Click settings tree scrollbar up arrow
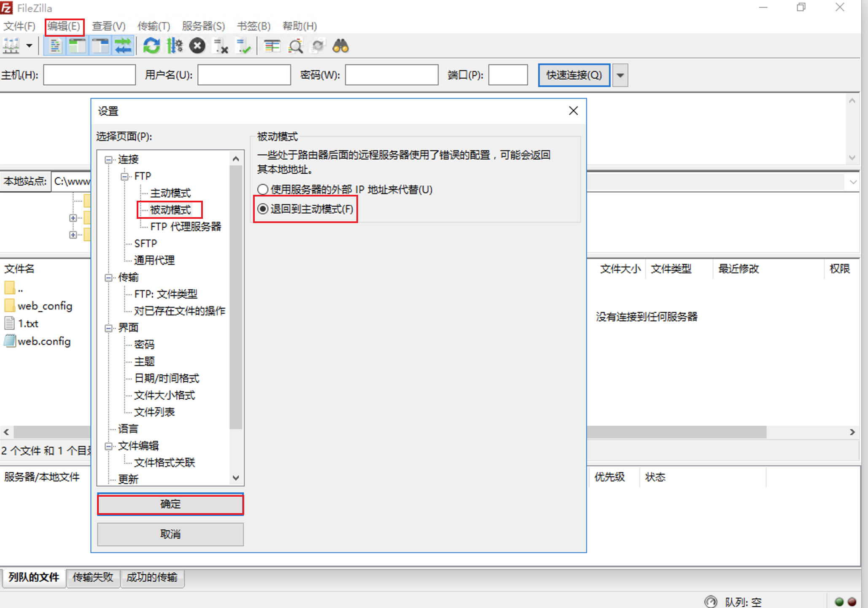 coord(236,159)
